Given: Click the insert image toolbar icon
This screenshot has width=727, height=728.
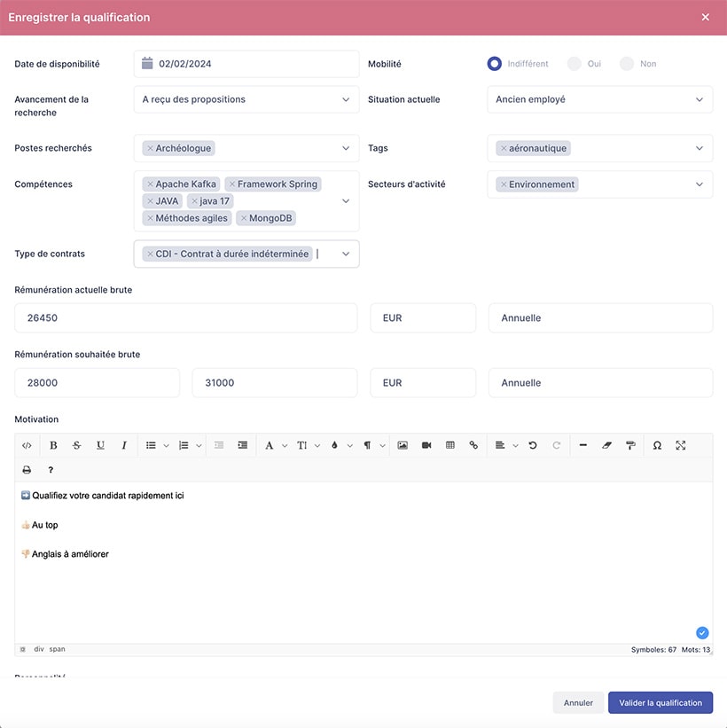Looking at the screenshot, I should (x=403, y=445).
